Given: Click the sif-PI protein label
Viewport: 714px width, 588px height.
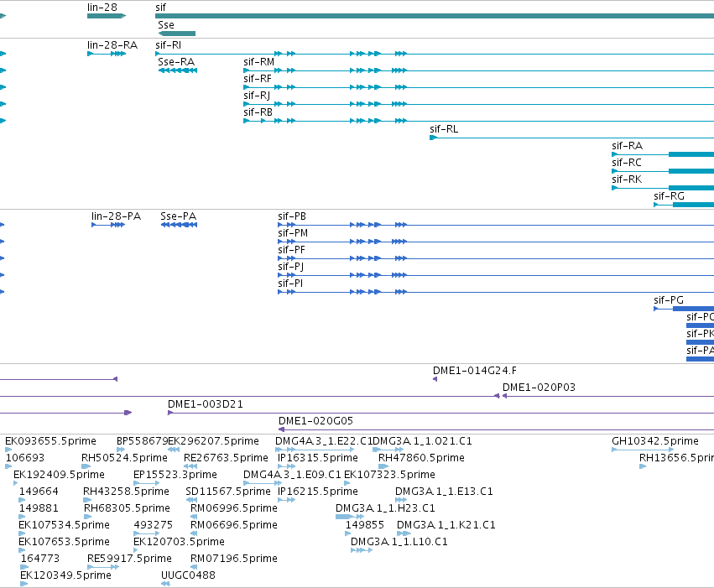Looking at the screenshot, I should [x=290, y=284].
